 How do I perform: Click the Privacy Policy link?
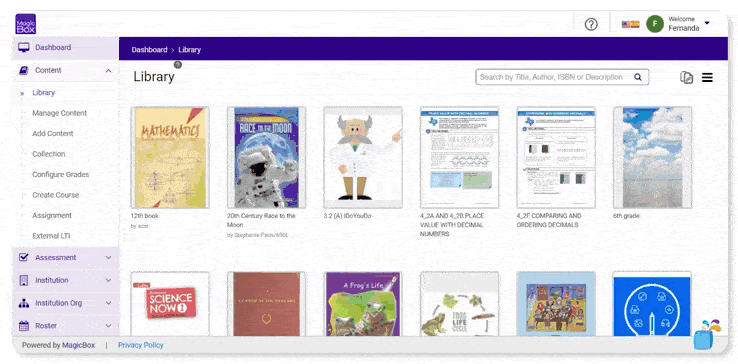click(140, 345)
